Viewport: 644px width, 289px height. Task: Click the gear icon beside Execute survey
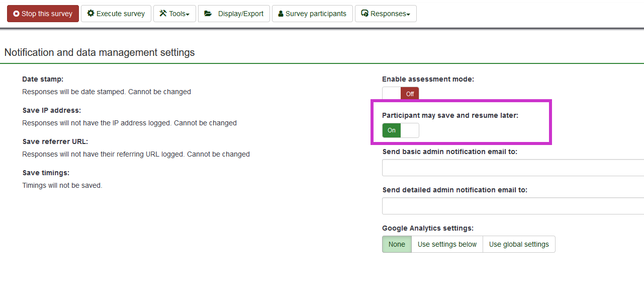coord(90,14)
